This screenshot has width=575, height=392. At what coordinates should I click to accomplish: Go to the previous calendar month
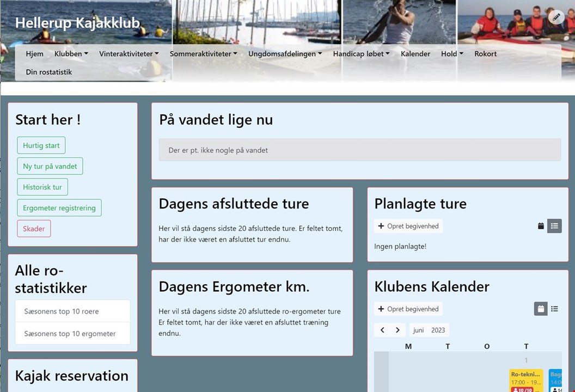(382, 330)
